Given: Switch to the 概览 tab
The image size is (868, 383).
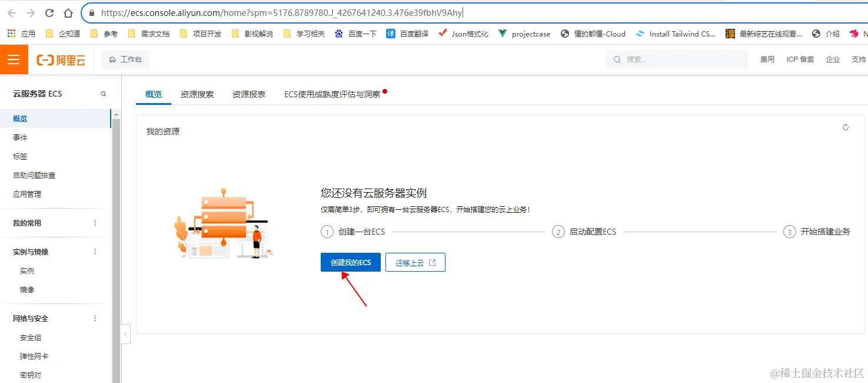Looking at the screenshot, I should click(154, 94).
